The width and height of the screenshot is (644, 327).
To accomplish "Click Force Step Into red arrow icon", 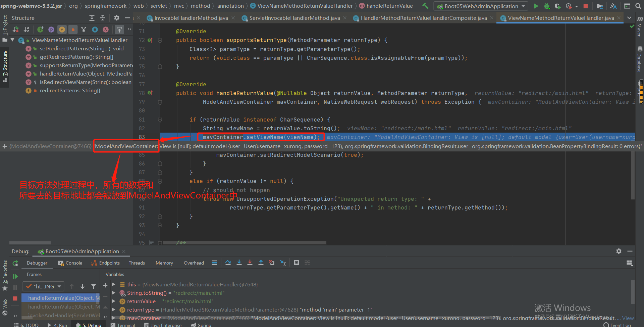I will coord(250,263).
